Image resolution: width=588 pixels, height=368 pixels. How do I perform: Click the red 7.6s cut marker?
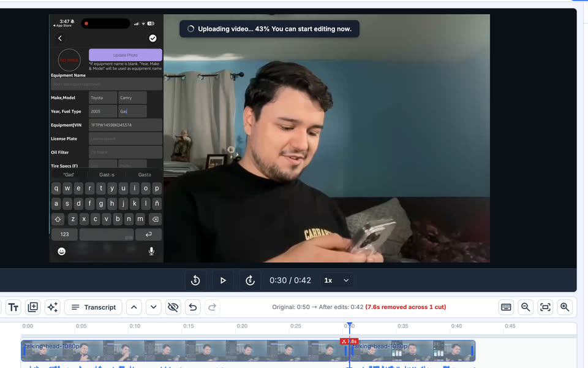coord(349,342)
